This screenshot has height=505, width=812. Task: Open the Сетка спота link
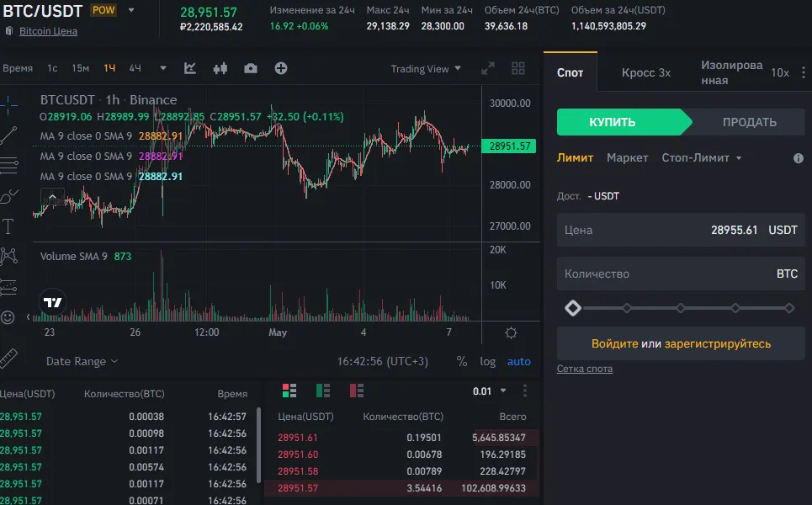pos(585,369)
